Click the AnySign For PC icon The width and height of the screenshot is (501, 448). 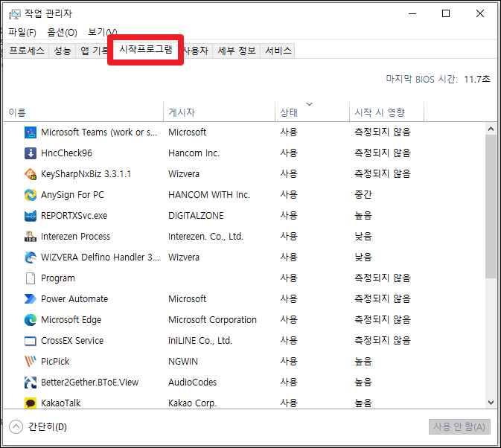click(x=31, y=195)
